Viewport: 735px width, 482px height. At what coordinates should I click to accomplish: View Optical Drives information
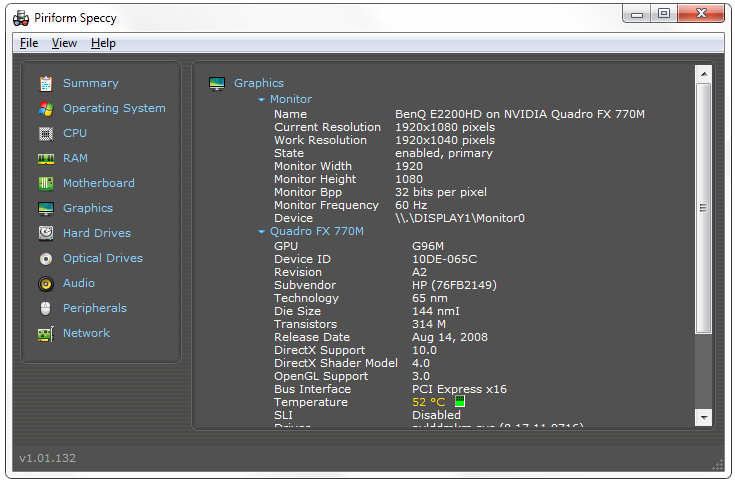[103, 258]
